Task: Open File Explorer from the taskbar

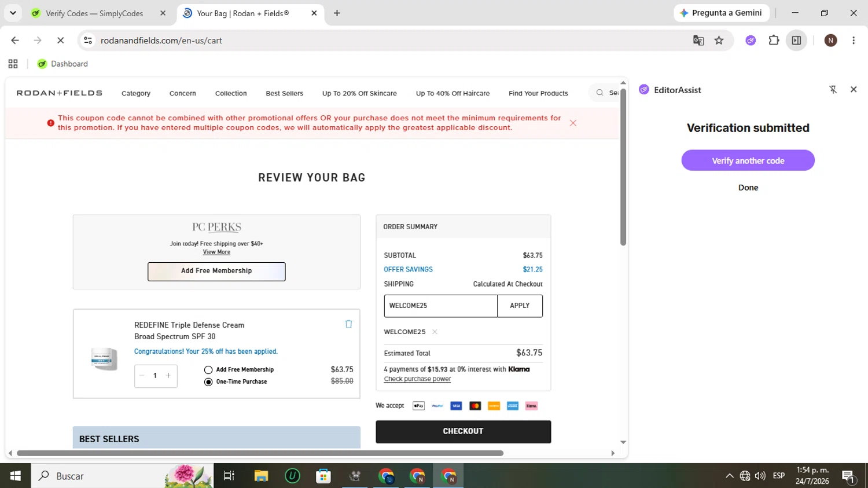Action: tap(261, 476)
